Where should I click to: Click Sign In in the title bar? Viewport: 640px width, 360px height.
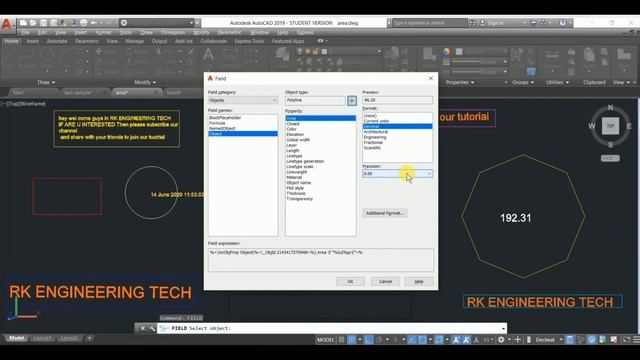pyautogui.click(x=496, y=23)
